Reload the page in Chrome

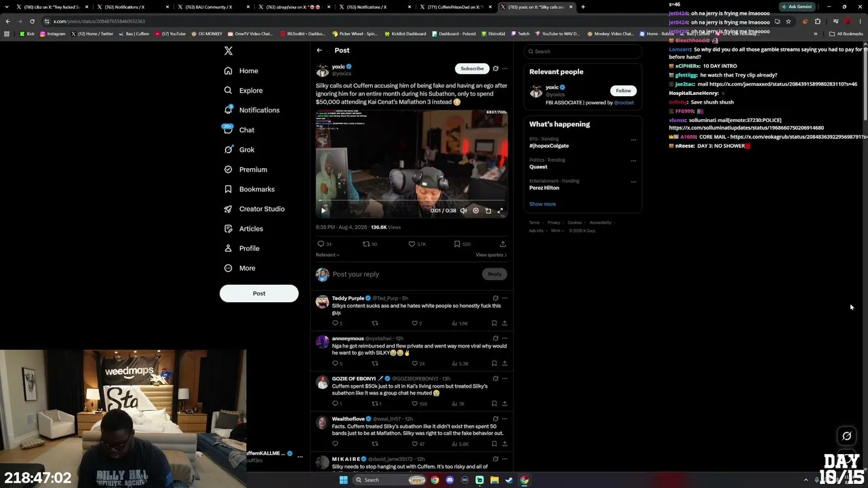(x=32, y=21)
